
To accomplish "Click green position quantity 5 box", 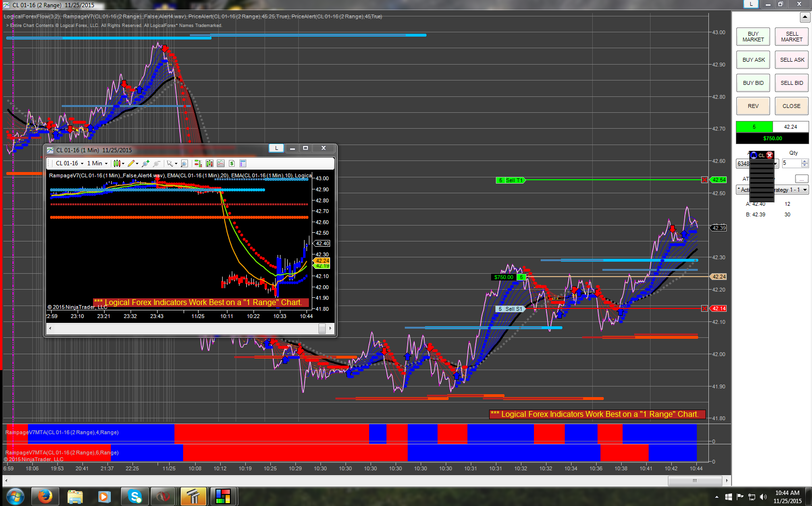I will point(754,127).
